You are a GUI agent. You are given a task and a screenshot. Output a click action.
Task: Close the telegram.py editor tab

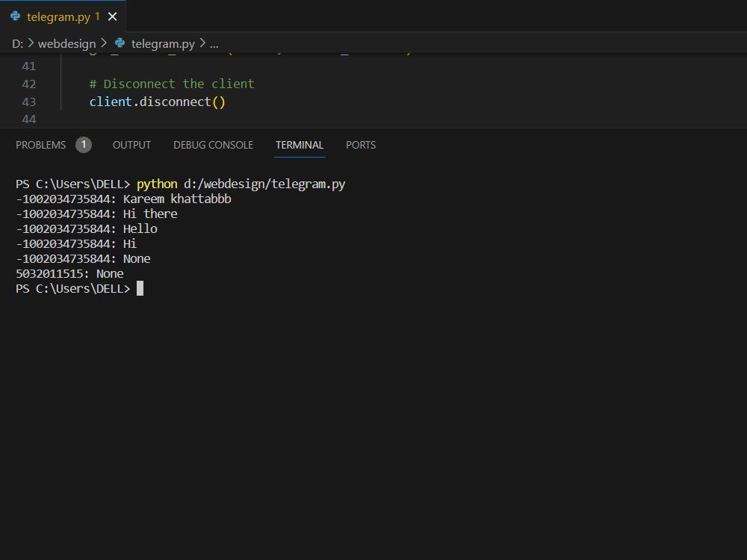click(x=113, y=15)
